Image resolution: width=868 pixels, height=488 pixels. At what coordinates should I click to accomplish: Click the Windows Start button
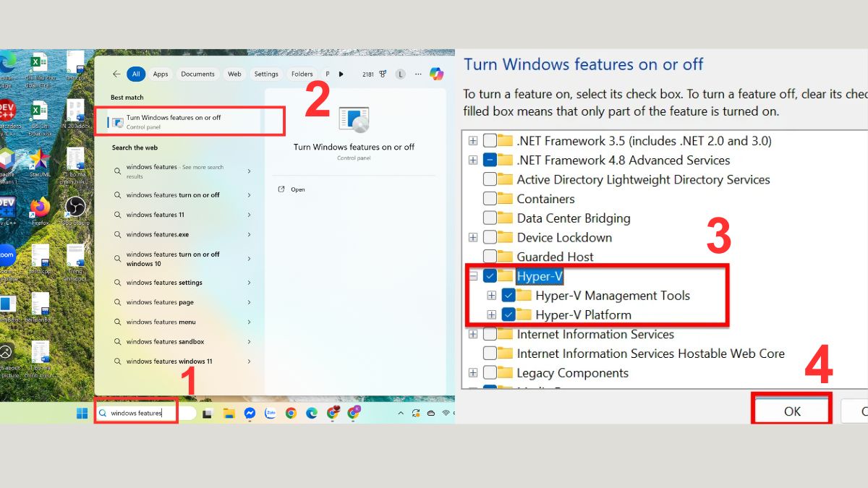(83, 413)
